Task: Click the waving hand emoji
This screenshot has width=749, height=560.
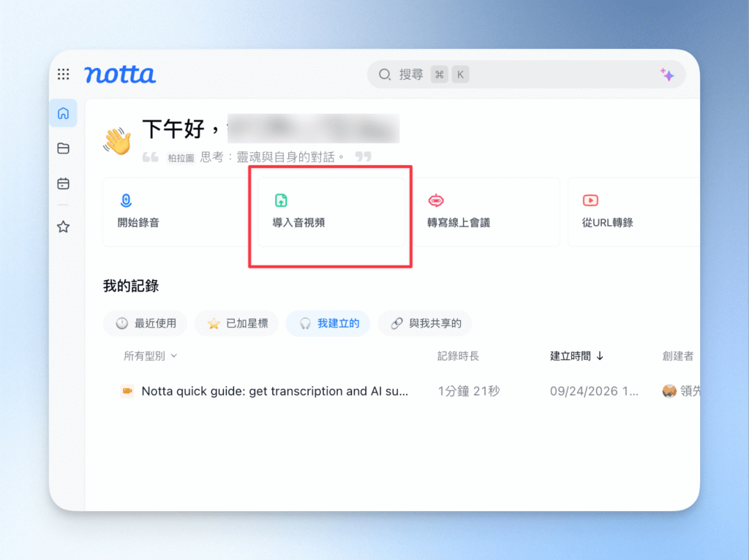Action: click(x=118, y=141)
